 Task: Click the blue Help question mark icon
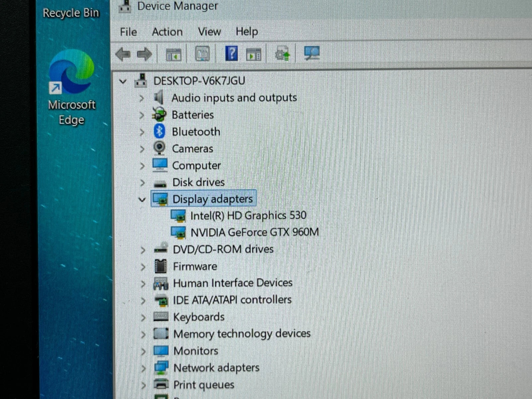[x=231, y=54]
